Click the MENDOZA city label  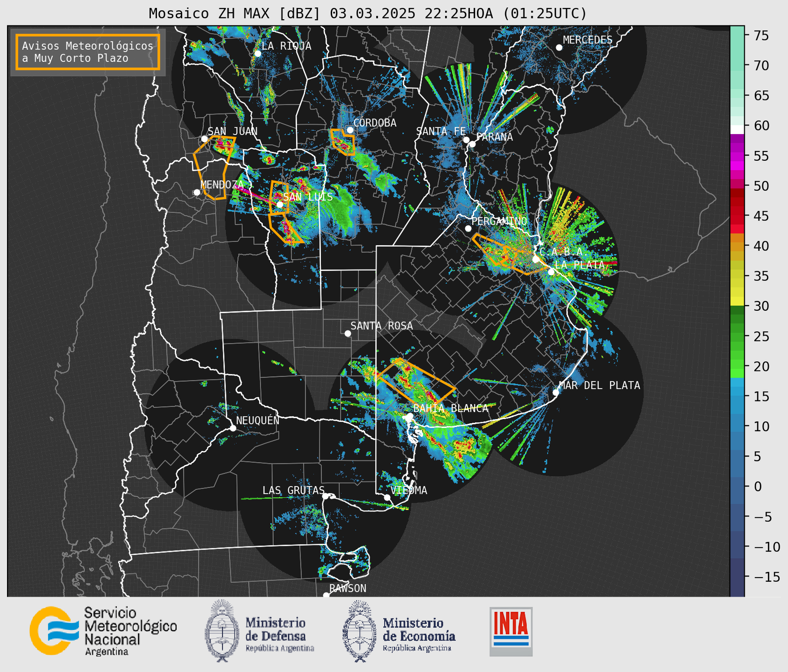coord(222,185)
